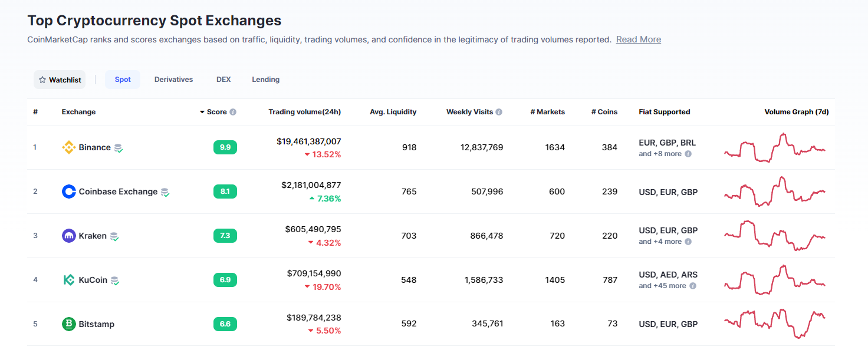The width and height of the screenshot is (868, 350).
Task: Click the info icon next to Weekly Visits
Action: (499, 112)
